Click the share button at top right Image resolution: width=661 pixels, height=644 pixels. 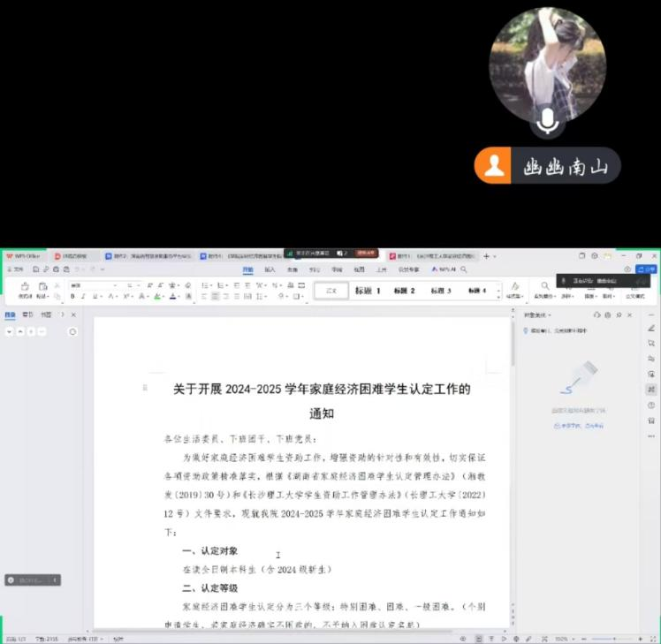pos(646,269)
